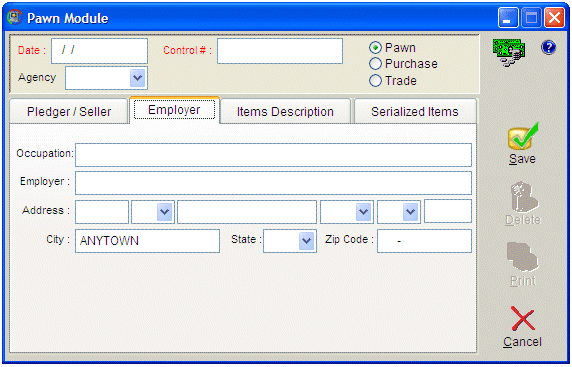
Task: Click the Pawn Module title bar icon
Action: click(x=15, y=18)
